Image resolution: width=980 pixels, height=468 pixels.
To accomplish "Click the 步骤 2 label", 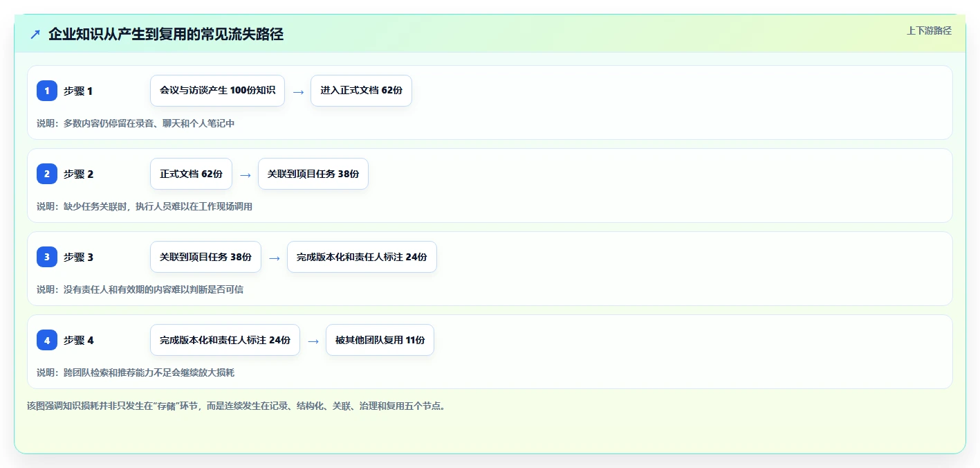I will click(78, 174).
